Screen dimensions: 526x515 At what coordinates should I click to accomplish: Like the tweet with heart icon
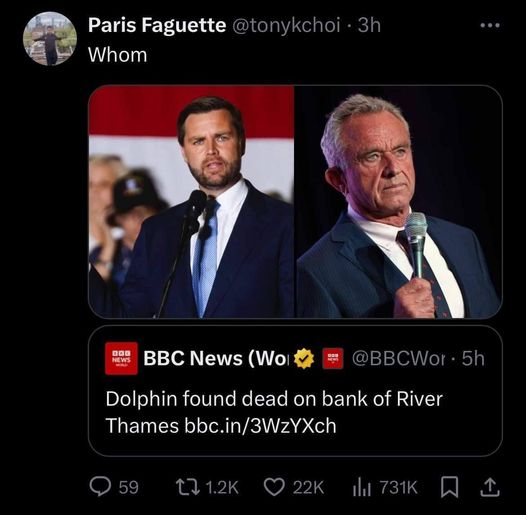tap(274, 487)
